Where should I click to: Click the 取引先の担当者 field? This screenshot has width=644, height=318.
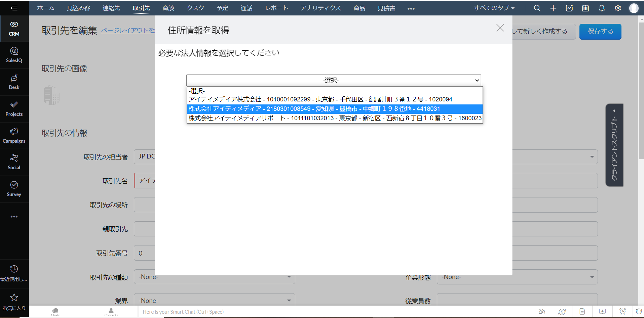pyautogui.click(x=145, y=157)
